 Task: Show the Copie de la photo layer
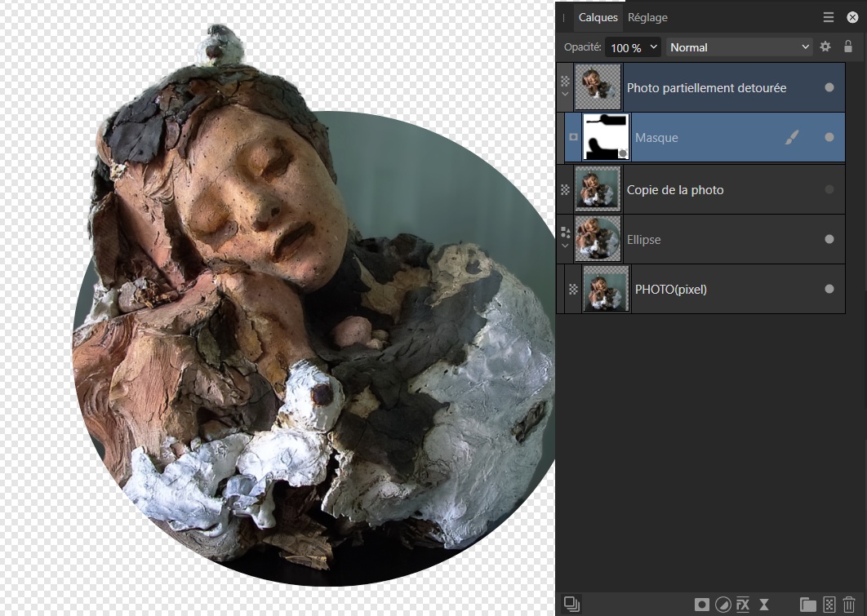coord(829,189)
